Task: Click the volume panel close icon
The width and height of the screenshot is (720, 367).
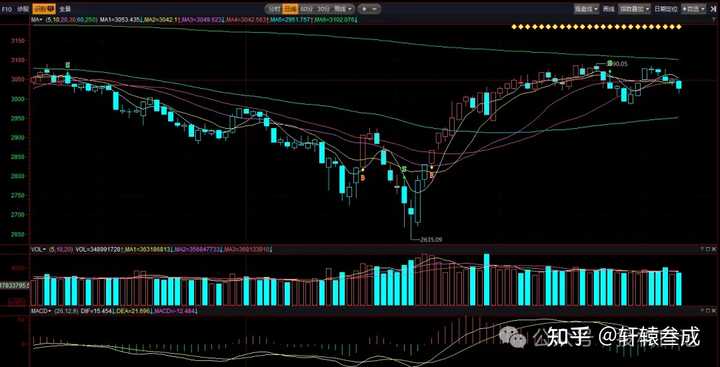Action: (x=713, y=249)
